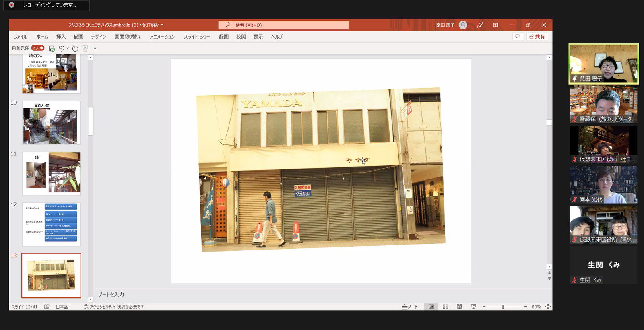Open the スライド ショー tab
644x330 pixels.
(197, 37)
